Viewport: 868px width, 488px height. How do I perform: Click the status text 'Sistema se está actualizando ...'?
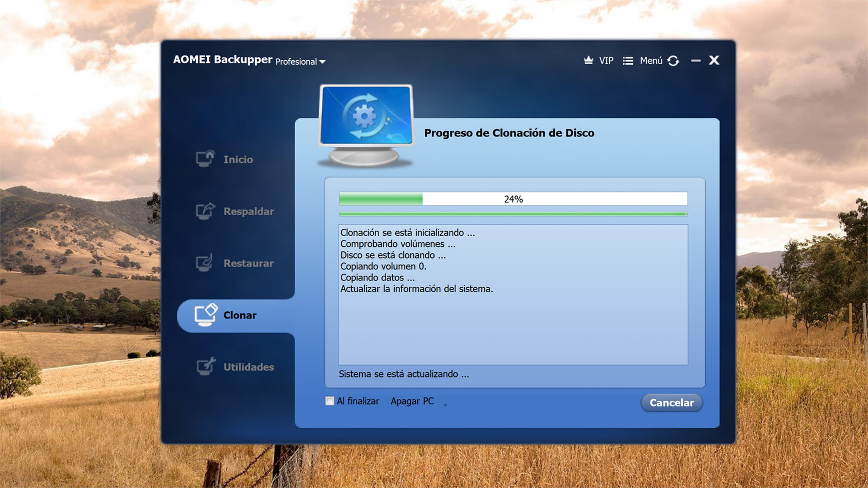(404, 374)
